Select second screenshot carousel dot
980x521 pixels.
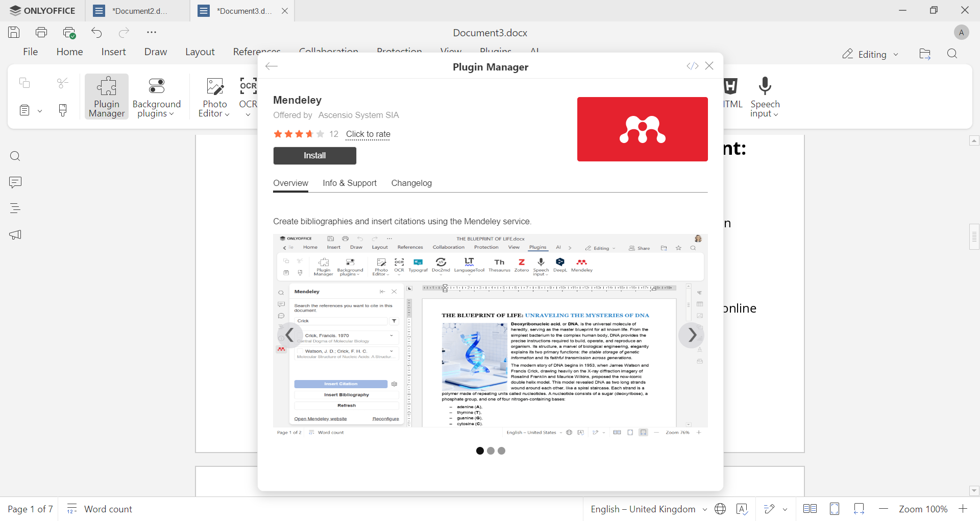(x=491, y=451)
